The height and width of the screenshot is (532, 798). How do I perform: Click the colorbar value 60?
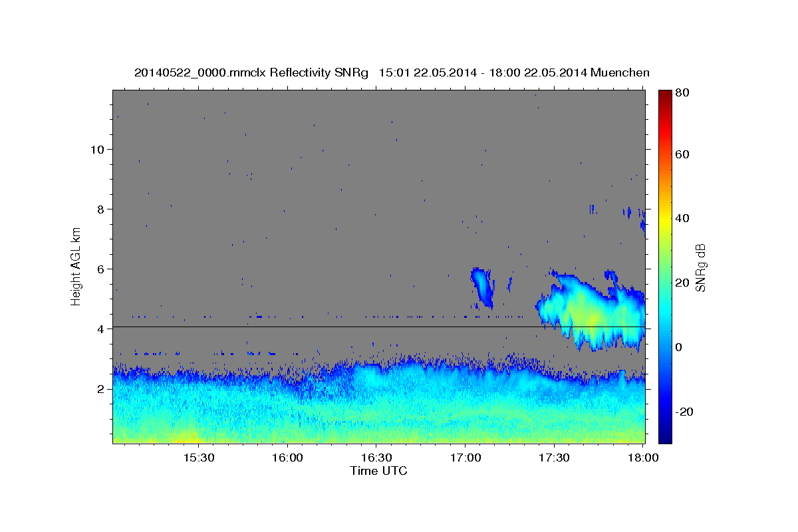tap(682, 154)
